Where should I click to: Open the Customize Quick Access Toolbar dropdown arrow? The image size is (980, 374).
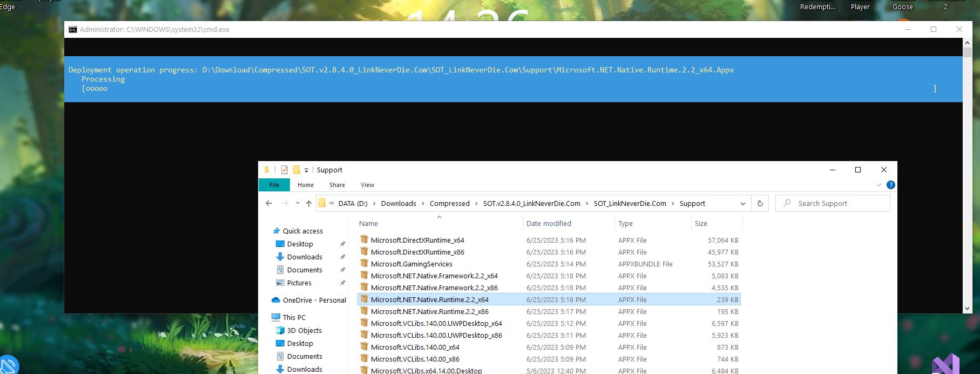306,170
